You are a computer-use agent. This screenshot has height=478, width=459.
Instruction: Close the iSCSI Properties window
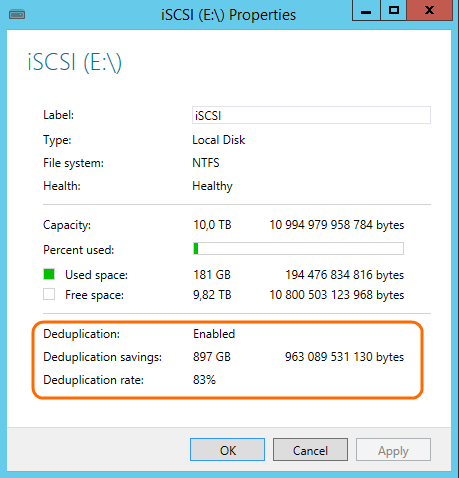(x=430, y=11)
